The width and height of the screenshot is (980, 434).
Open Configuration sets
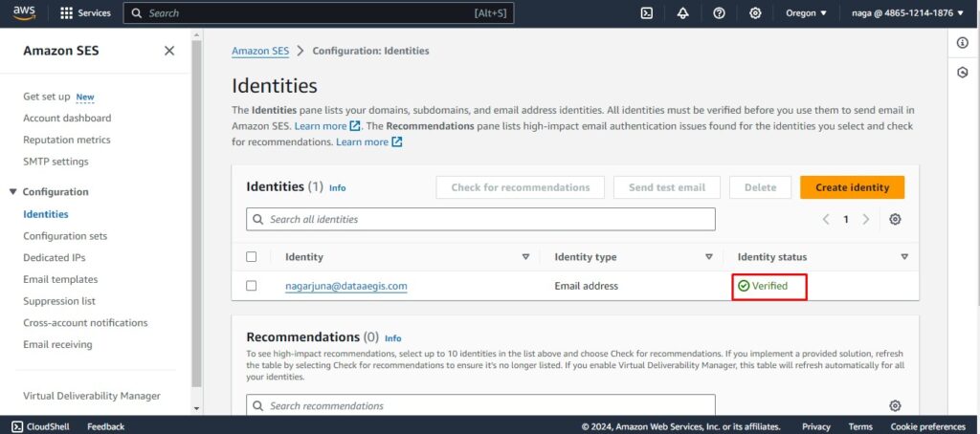tap(65, 236)
